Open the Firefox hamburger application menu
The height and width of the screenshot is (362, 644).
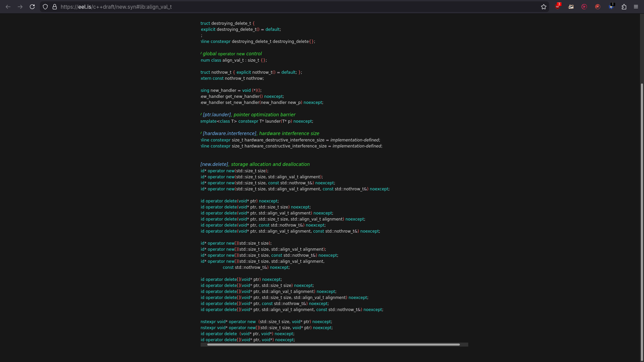(636, 7)
